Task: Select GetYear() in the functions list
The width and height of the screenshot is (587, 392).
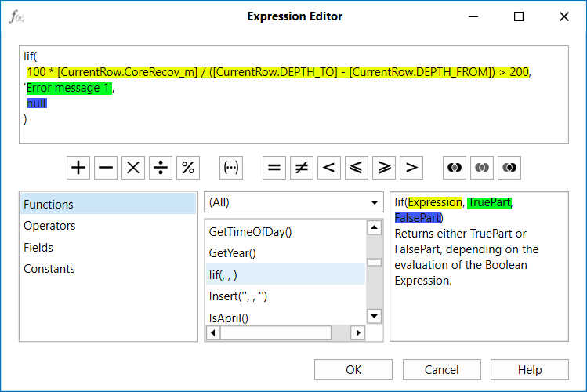Action: [233, 253]
